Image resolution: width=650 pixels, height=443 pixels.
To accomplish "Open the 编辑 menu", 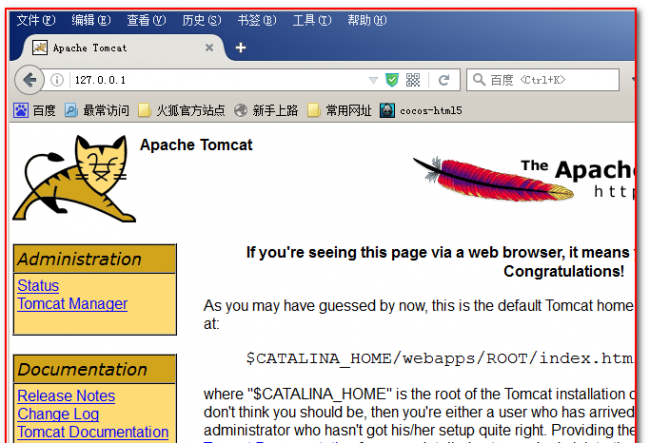I will (x=91, y=20).
